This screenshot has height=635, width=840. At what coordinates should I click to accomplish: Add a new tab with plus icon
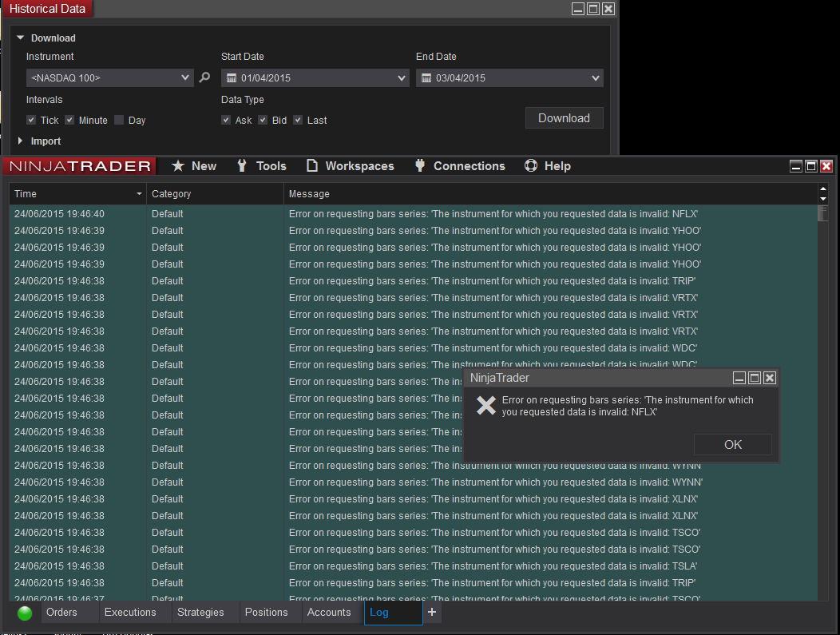tap(432, 612)
